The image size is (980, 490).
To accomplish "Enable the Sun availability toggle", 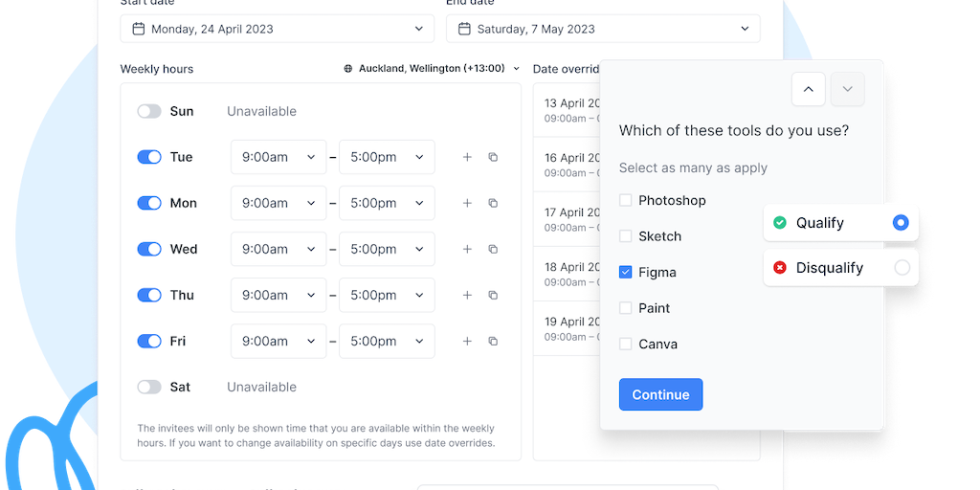I will click(149, 111).
